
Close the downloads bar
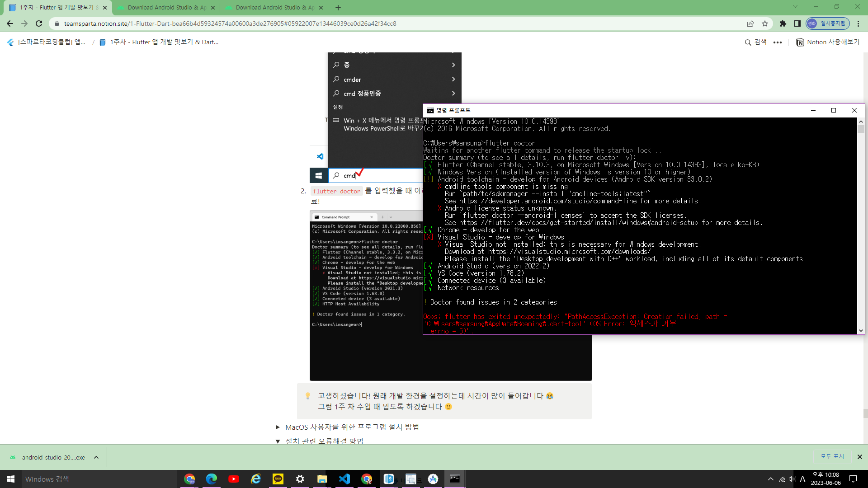coord(860,457)
